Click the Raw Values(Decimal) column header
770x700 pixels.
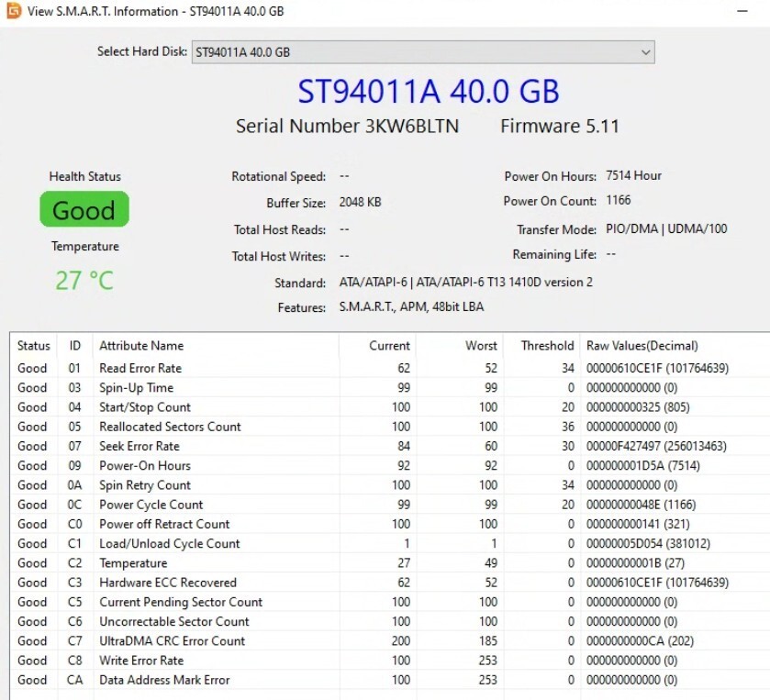675,346
